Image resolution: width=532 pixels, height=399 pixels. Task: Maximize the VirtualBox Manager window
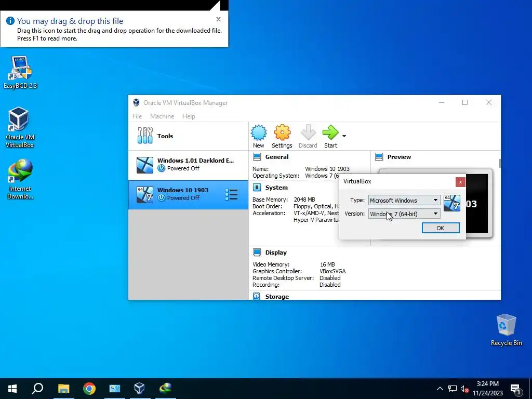[465, 102]
